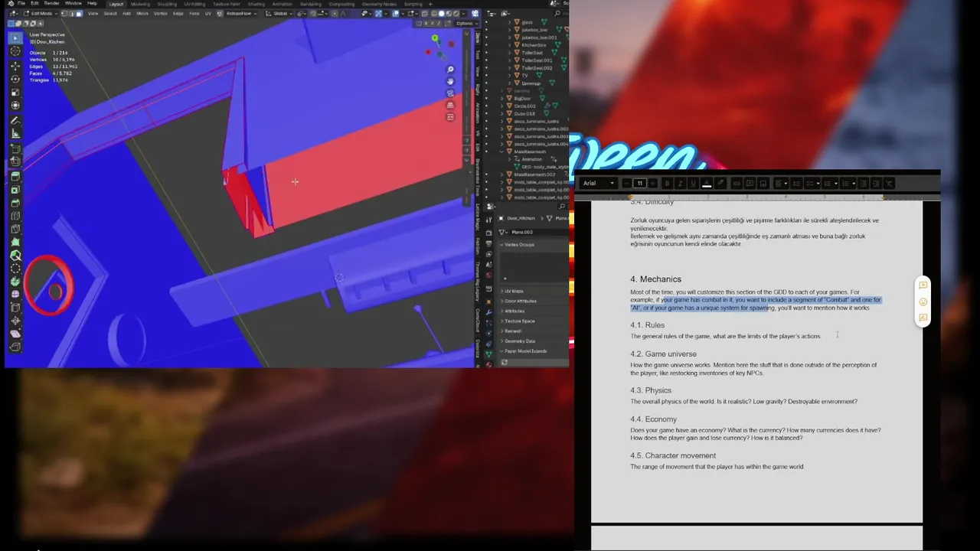The image size is (980, 551).
Task: Switch to the Shading workspace tab
Action: 256,4
